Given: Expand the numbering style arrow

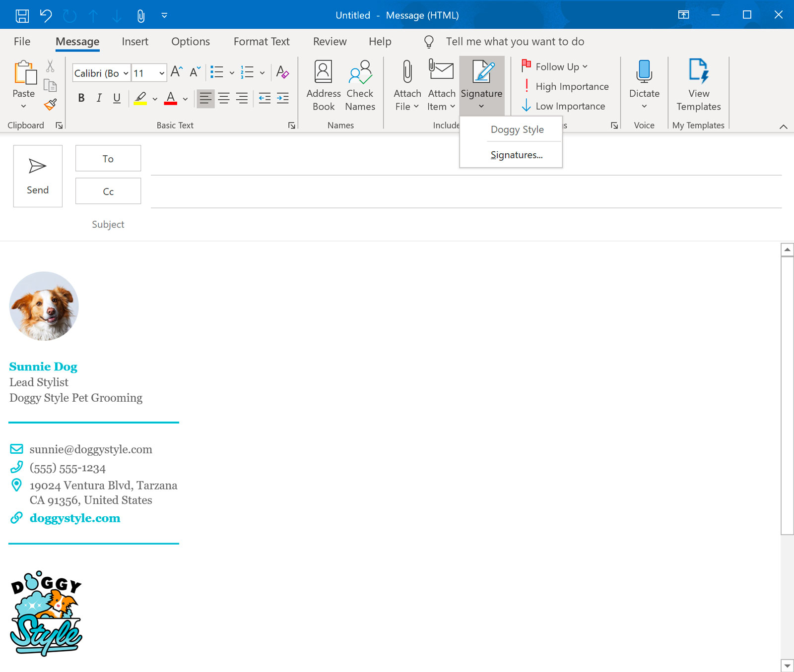Looking at the screenshot, I should pos(262,73).
